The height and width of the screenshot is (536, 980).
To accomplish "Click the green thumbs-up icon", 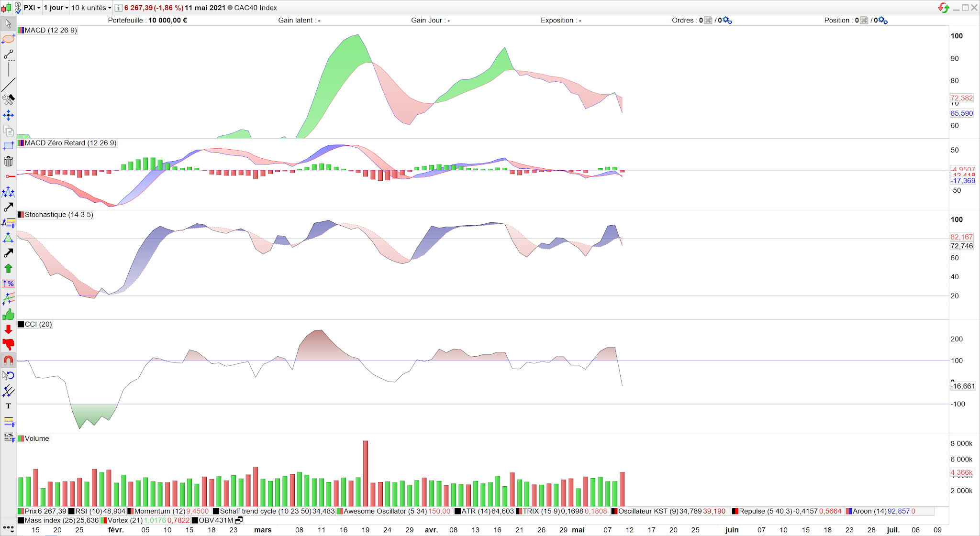I will click(8, 314).
